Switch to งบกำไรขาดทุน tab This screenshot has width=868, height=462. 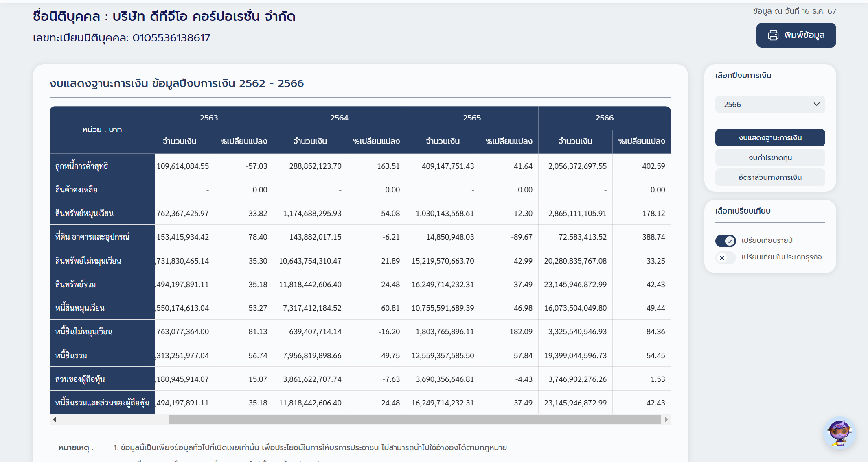769,158
